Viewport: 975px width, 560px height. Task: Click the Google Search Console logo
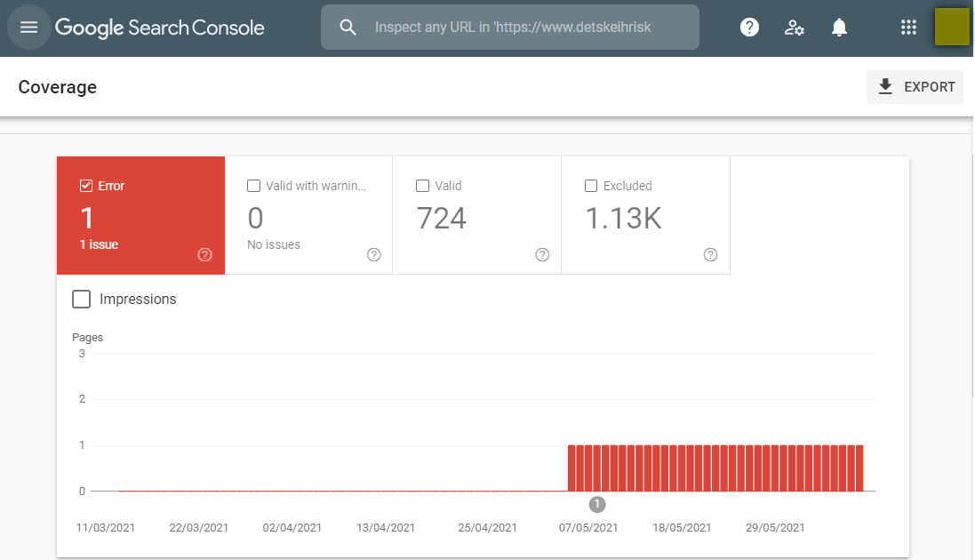coord(159,28)
